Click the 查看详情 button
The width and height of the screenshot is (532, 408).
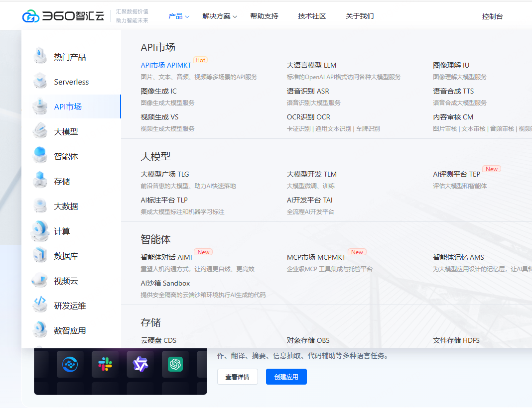click(238, 377)
